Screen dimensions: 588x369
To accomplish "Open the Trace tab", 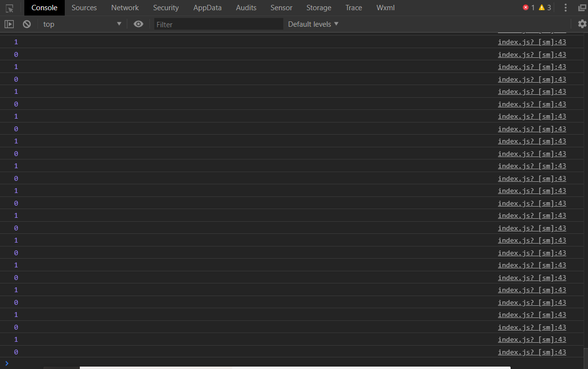I will click(x=354, y=8).
